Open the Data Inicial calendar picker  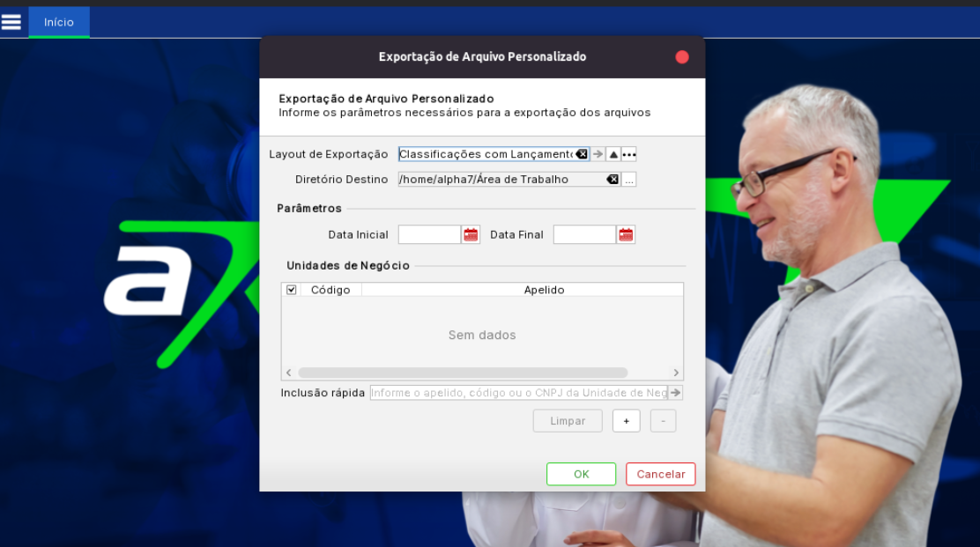coord(471,235)
